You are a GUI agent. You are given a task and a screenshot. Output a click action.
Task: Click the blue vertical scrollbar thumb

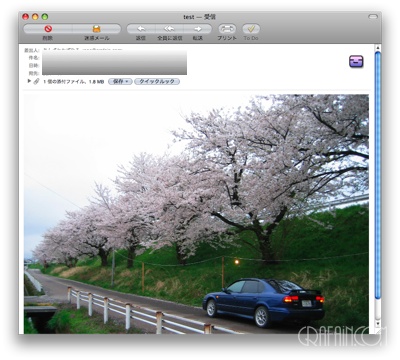[x=378, y=175]
